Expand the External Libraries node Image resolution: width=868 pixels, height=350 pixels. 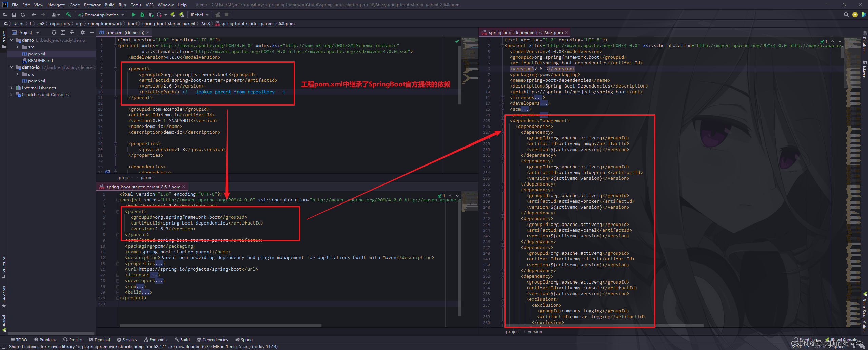click(x=12, y=87)
